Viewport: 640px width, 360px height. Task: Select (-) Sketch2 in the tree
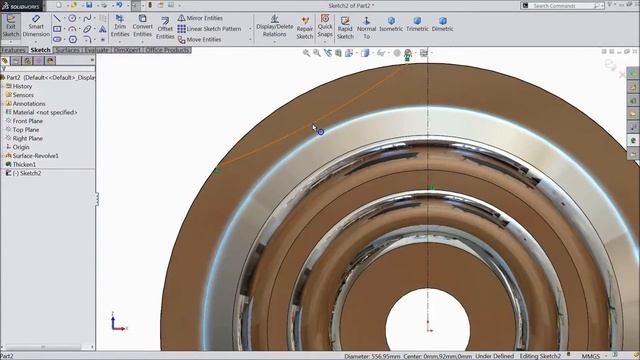[23, 173]
